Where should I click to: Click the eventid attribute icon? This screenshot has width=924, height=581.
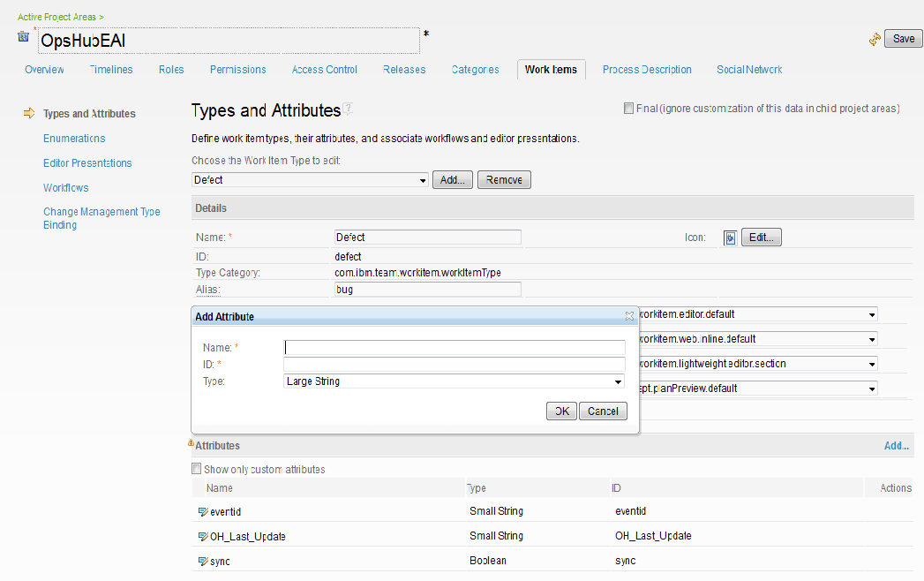click(203, 511)
